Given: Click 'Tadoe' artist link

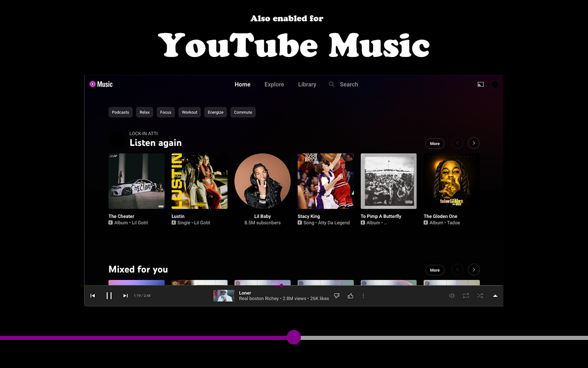Looking at the screenshot, I should (453, 223).
